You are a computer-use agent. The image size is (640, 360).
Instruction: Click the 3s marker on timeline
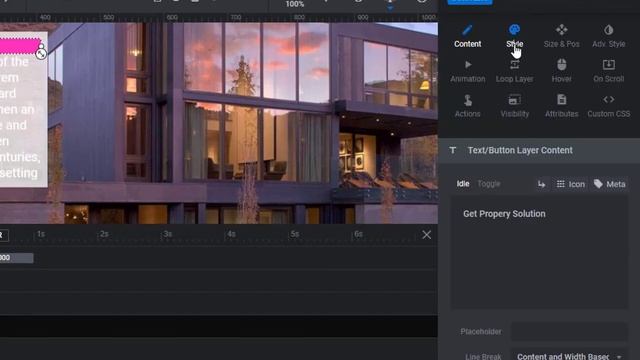[167, 234]
